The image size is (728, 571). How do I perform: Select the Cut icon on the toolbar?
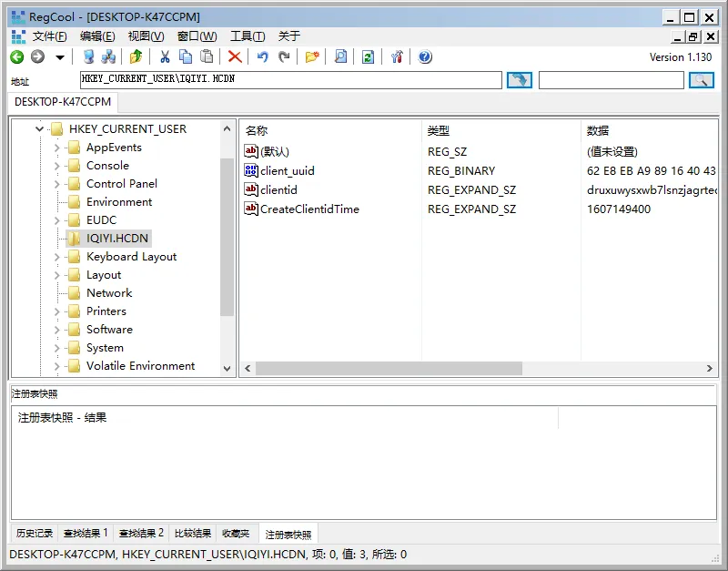pyautogui.click(x=165, y=56)
